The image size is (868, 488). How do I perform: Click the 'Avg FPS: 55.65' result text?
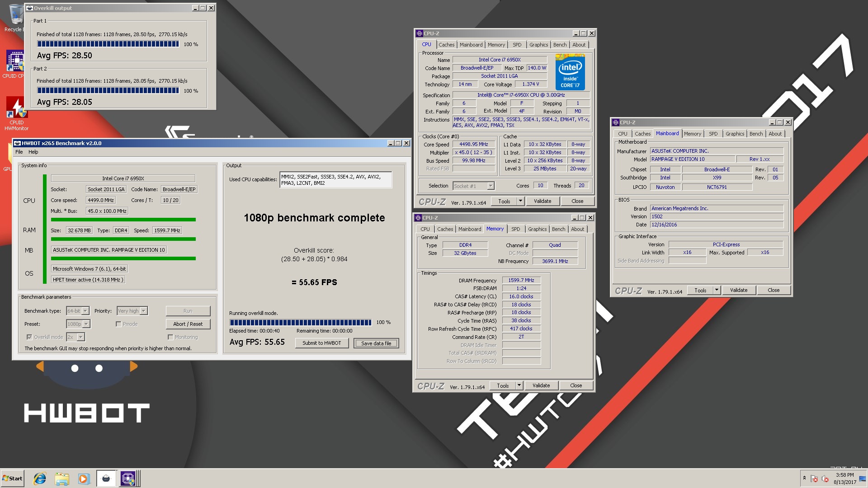(x=257, y=342)
